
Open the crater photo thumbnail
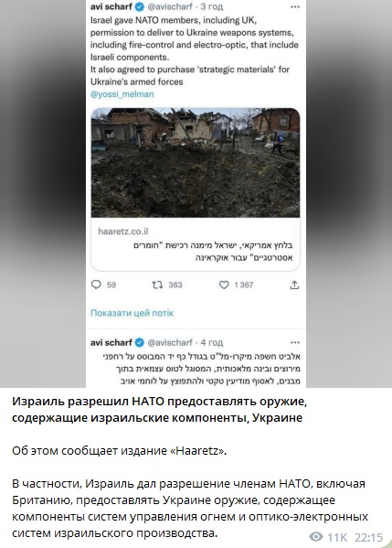click(196, 163)
